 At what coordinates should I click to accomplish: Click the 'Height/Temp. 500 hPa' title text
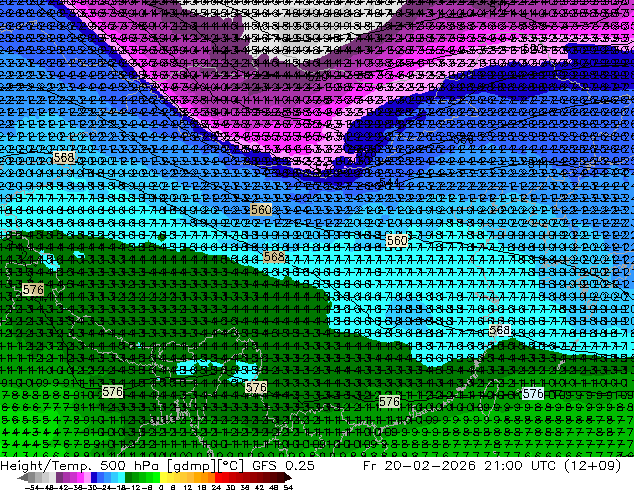point(81,465)
